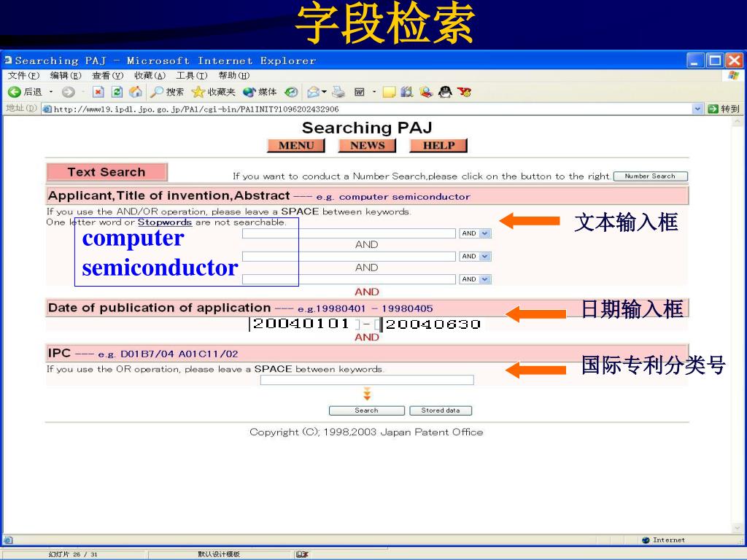
Task: Print the page with printer icon
Action: [x=338, y=92]
